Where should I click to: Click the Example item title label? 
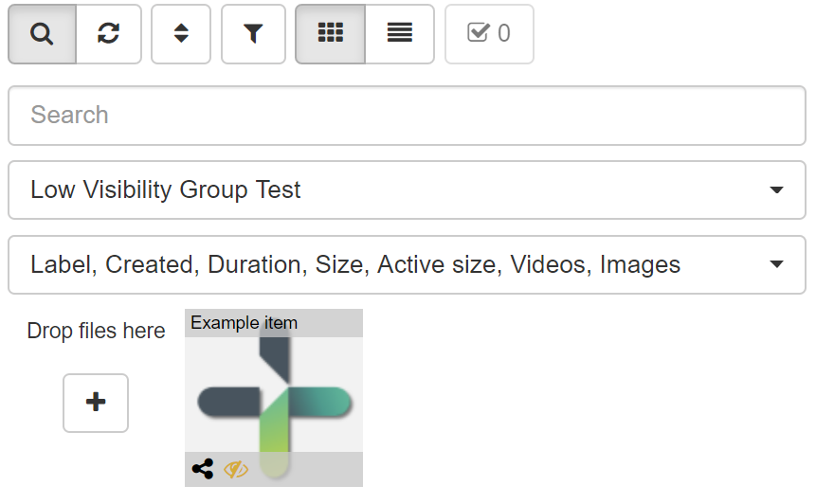pyautogui.click(x=245, y=323)
